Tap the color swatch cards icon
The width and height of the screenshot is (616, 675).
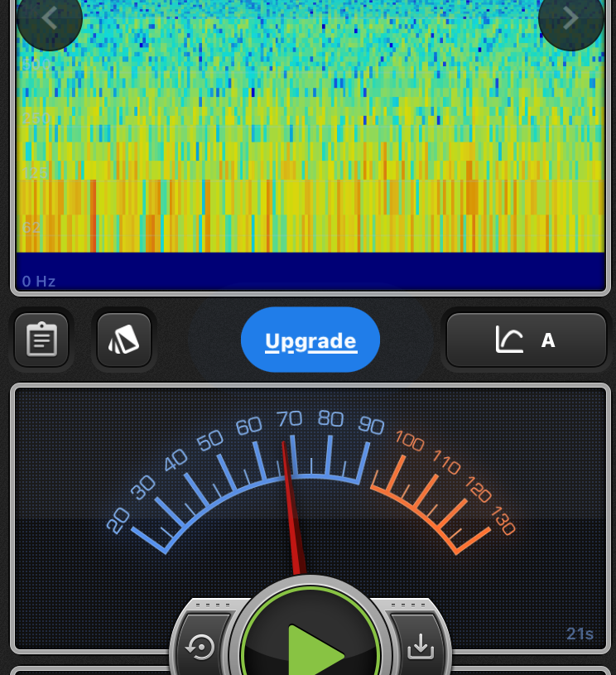(124, 340)
